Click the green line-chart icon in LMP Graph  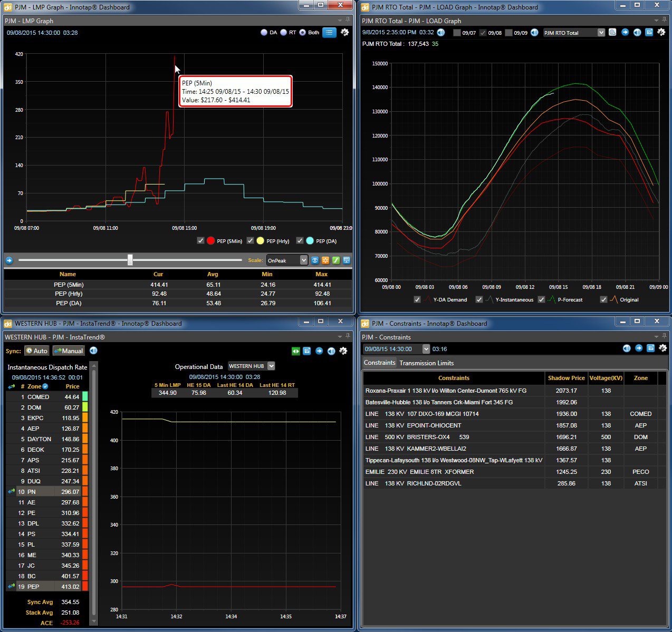(336, 260)
